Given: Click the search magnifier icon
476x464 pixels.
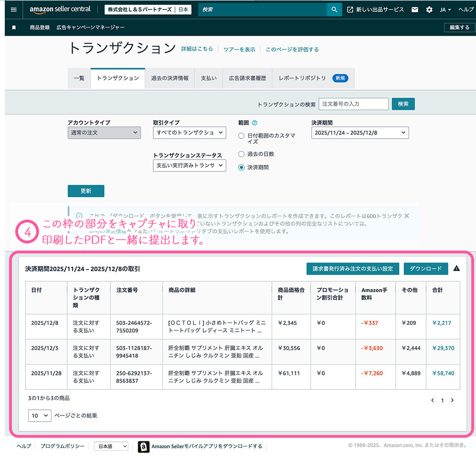Looking at the screenshot, I should point(334,10).
